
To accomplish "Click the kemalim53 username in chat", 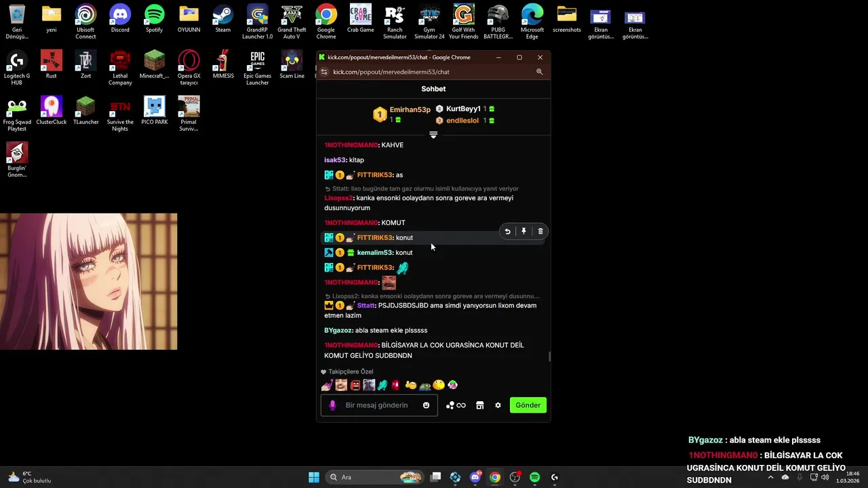I will (375, 253).
